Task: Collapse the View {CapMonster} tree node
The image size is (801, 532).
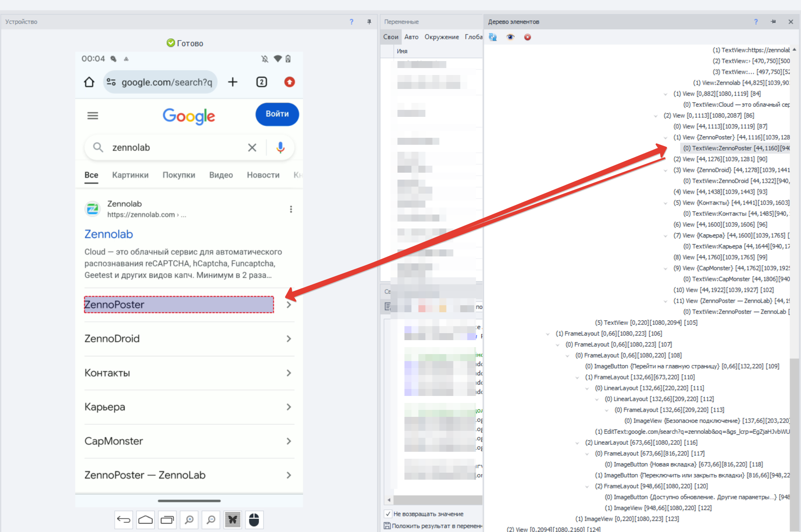Action: pyautogui.click(x=665, y=269)
